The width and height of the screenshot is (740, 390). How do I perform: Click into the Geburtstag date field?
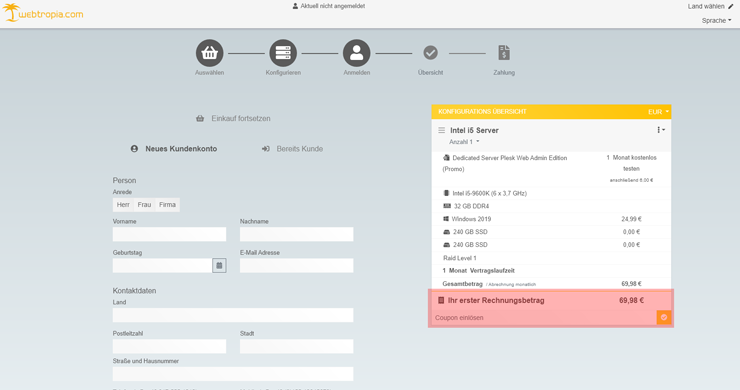click(x=162, y=265)
